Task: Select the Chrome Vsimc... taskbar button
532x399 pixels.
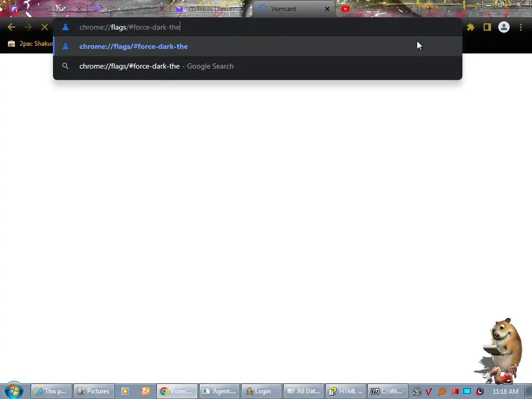Action: point(177,391)
